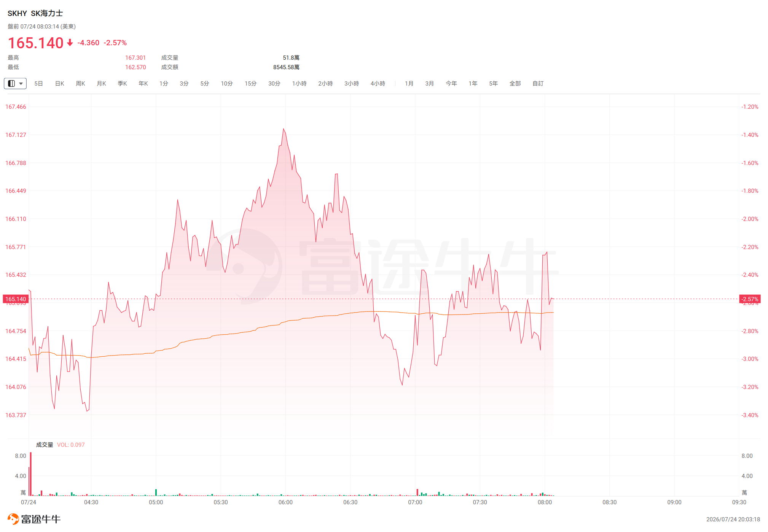Click the 164.076 price axis label
The width and height of the screenshot is (768, 532).
coord(16,387)
